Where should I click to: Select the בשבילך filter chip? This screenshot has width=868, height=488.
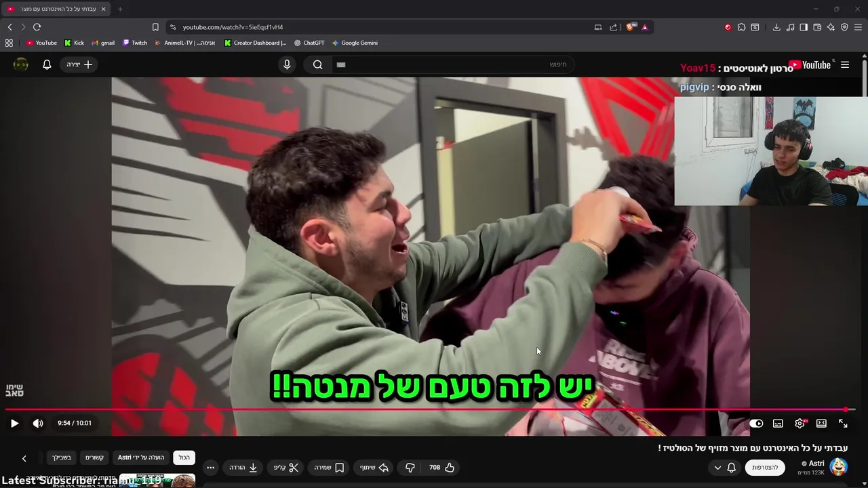click(x=62, y=457)
